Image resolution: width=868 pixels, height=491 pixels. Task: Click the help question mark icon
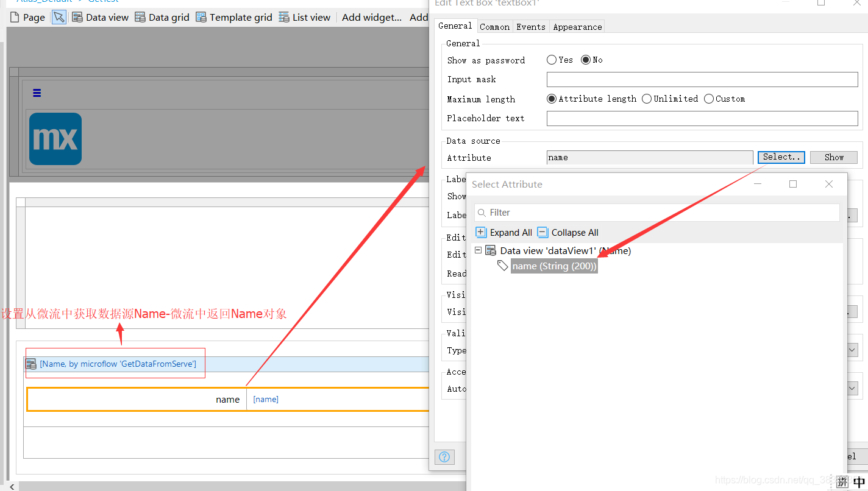(445, 457)
